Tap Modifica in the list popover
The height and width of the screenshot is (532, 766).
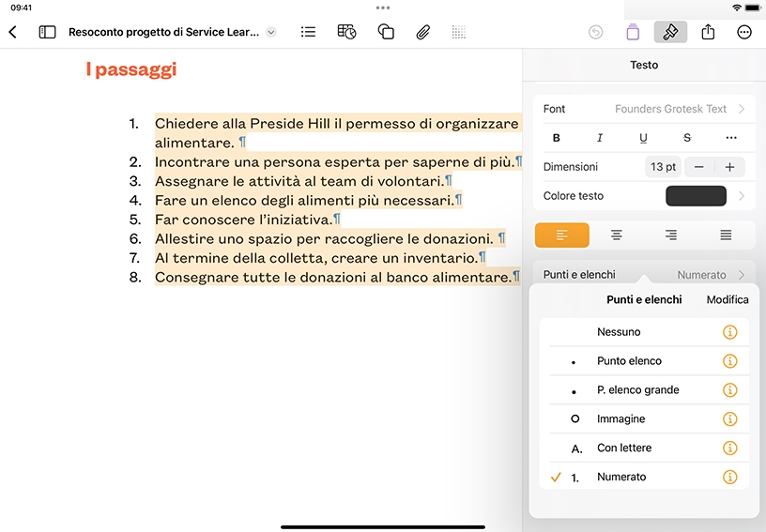pos(728,299)
